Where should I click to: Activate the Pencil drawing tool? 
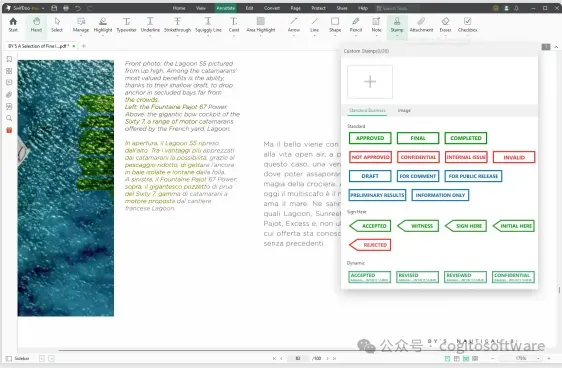(356, 25)
